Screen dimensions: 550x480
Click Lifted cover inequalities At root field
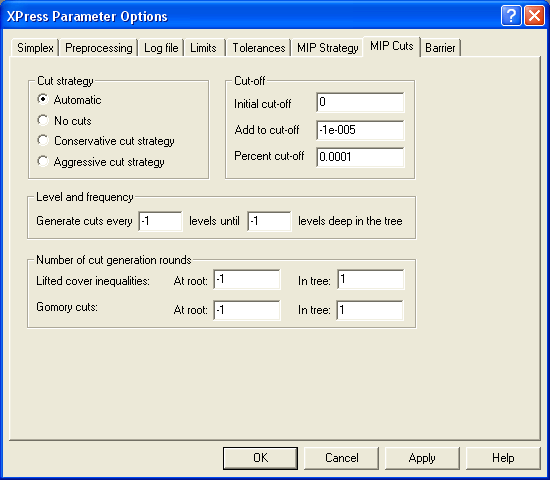coord(247,279)
